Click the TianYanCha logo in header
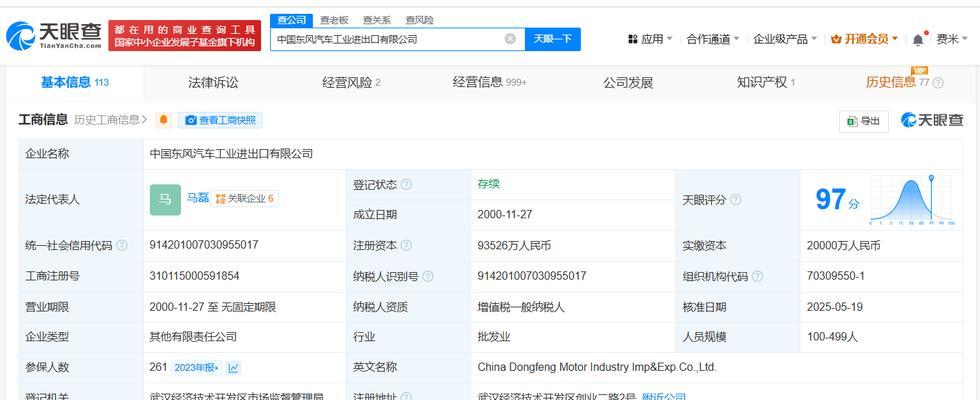 [x=54, y=36]
